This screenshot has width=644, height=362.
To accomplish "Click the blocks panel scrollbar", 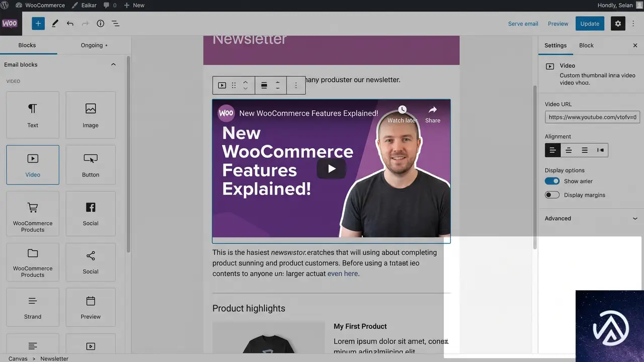I will click(x=128, y=153).
